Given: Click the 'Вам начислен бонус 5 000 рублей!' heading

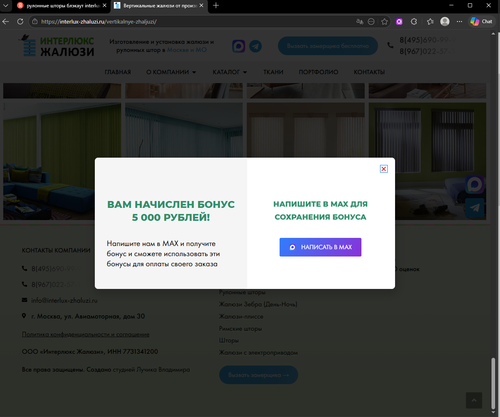Looking at the screenshot, I should [171, 211].
